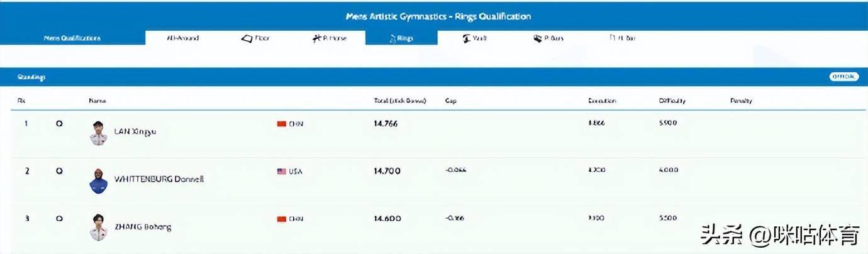Open WHITTENBURG Donnell's athlete profile

coord(159,179)
